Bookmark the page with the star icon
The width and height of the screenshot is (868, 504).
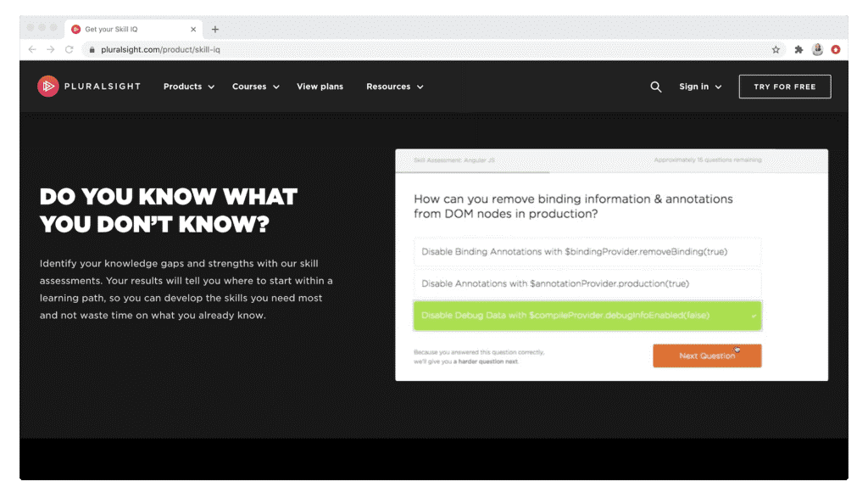click(x=776, y=49)
